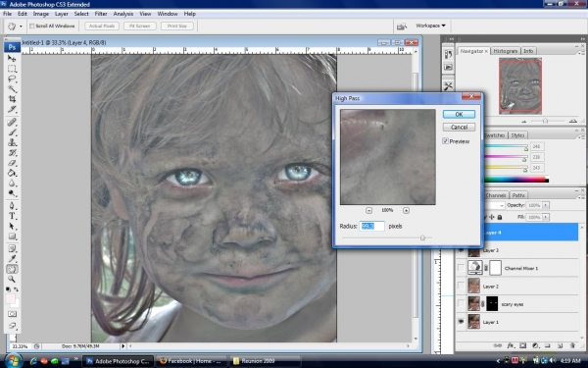Add layer style with fx icon
This screenshot has height=368, width=588.
(x=511, y=345)
